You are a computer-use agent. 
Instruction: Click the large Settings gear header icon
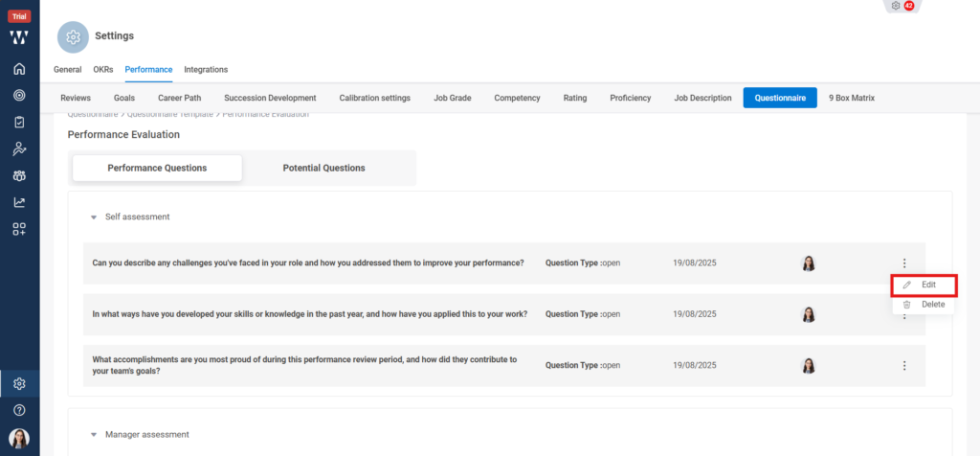(x=73, y=37)
